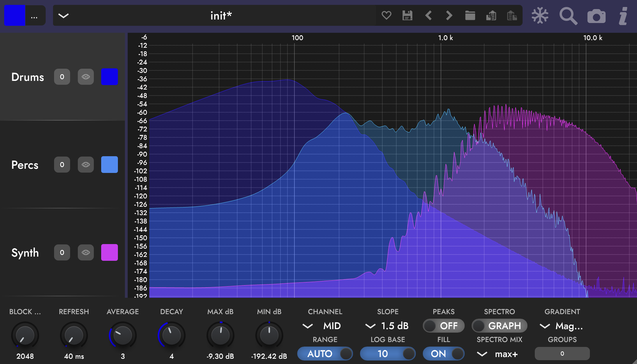Click the snowflake freeze icon
This screenshot has width=637, height=364.
click(540, 16)
